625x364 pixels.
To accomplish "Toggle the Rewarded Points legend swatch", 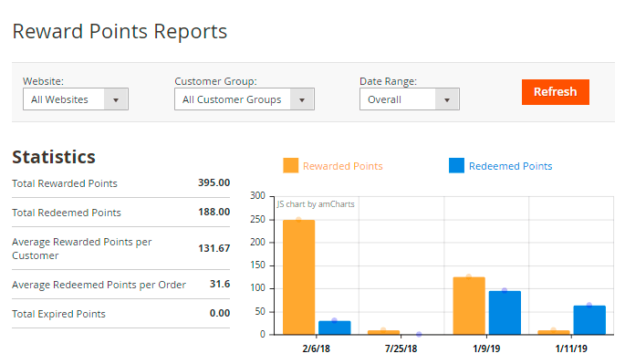I will (x=290, y=165).
